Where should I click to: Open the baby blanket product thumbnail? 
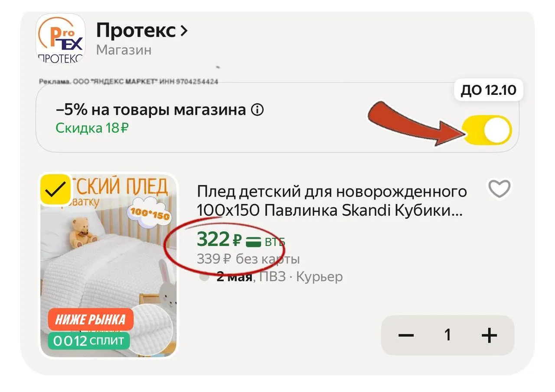(108, 266)
